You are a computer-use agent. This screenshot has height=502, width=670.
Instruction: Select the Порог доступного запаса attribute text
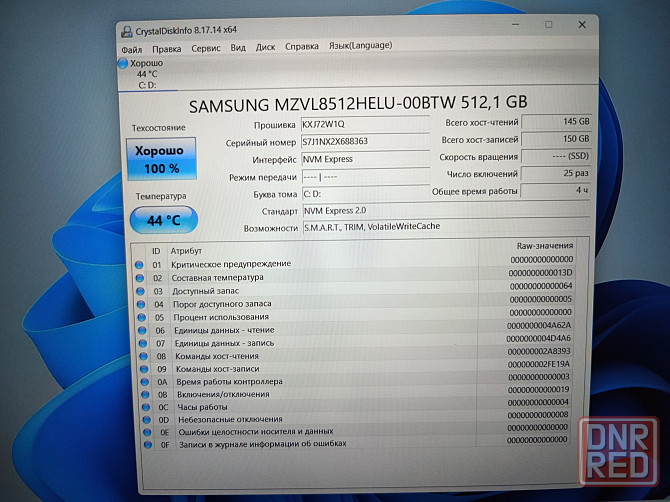coord(222,304)
